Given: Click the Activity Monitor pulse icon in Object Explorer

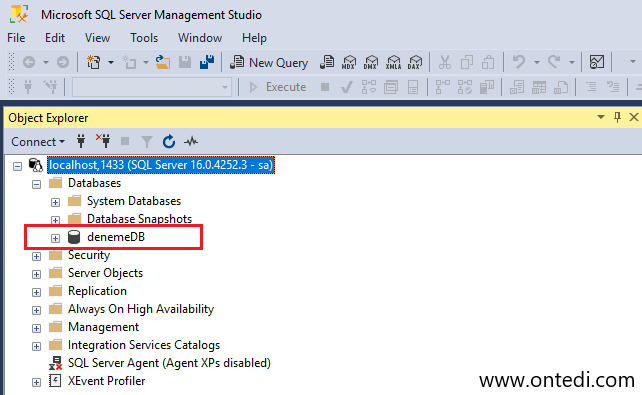Looking at the screenshot, I should [x=191, y=142].
